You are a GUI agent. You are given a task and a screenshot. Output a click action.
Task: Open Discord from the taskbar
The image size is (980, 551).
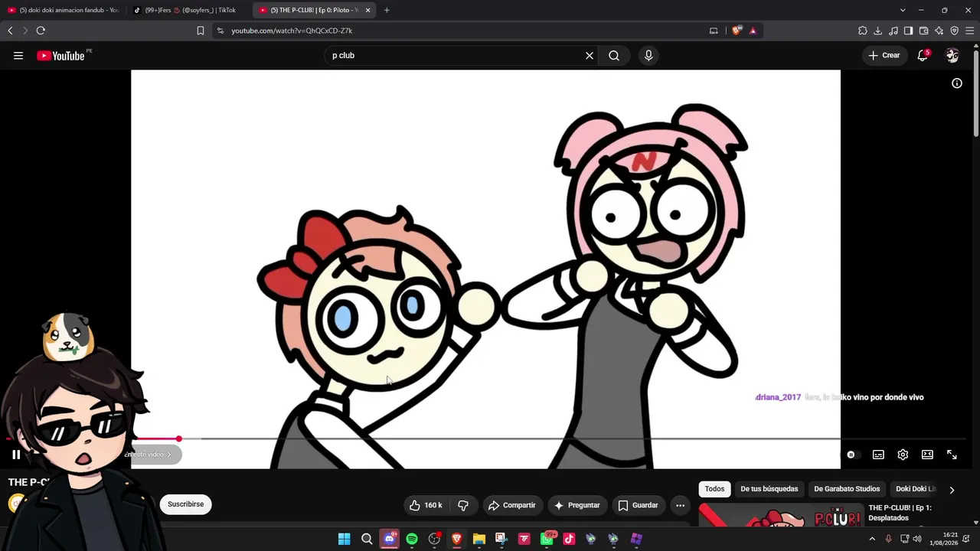[x=390, y=539]
